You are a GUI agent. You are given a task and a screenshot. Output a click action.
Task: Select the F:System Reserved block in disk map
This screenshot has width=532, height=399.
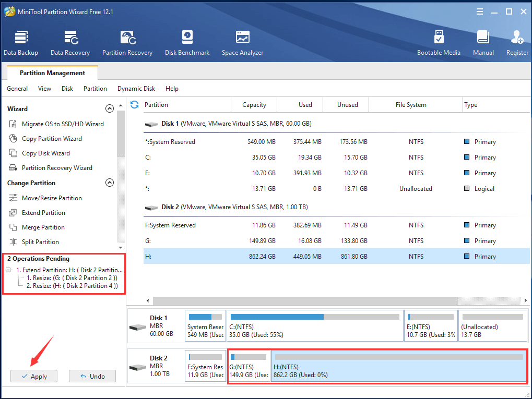205,366
